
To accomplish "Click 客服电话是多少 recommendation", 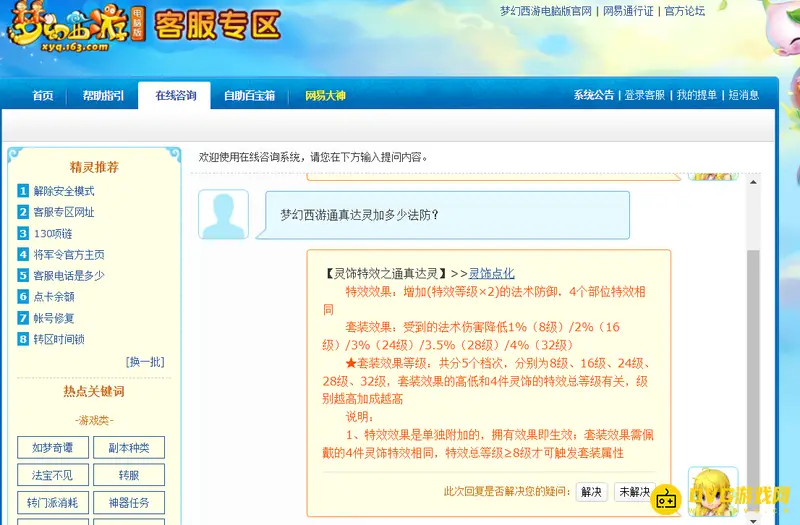I will (69, 276).
